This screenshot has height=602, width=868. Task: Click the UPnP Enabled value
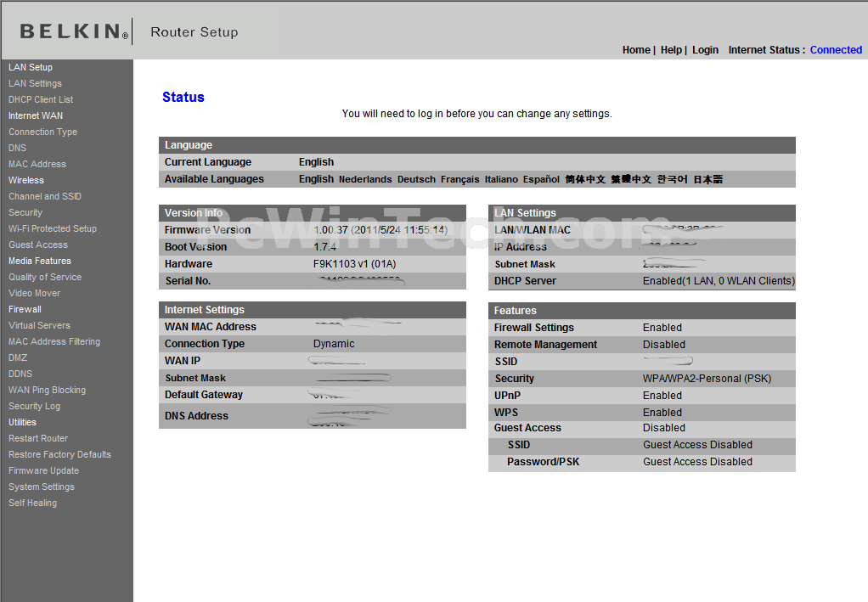662,396
